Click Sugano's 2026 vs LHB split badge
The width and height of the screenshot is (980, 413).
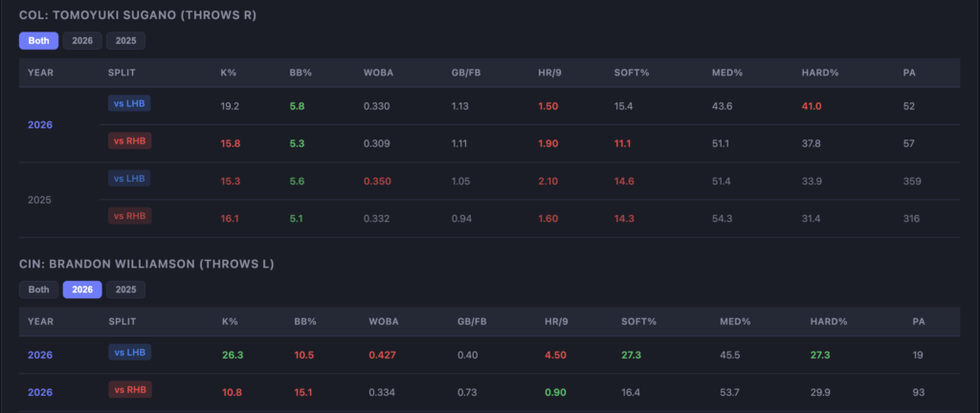(x=130, y=103)
